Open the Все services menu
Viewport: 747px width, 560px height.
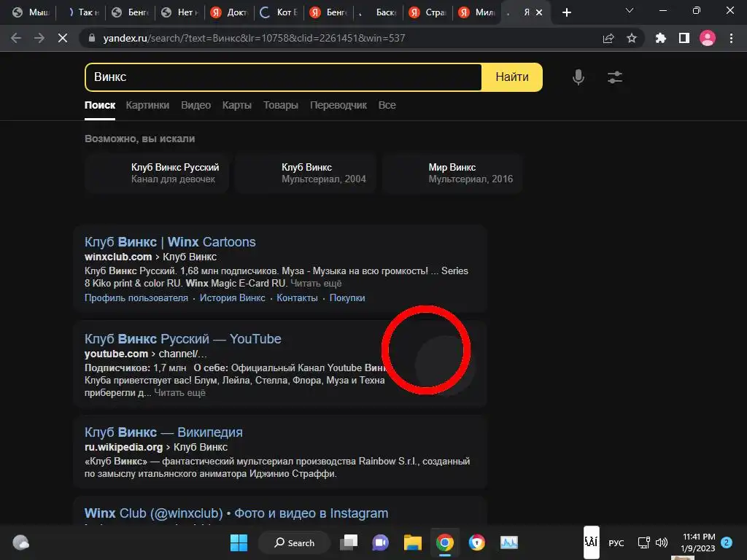(387, 105)
